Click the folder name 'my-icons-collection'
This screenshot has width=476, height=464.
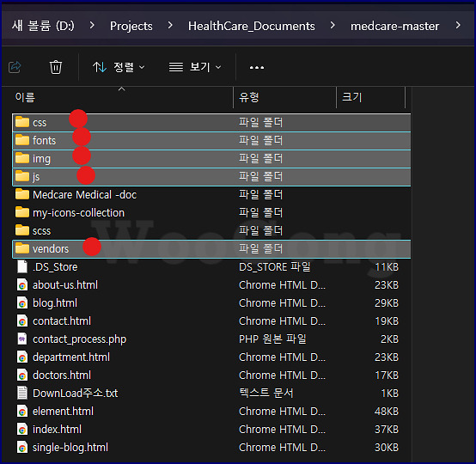pos(79,212)
